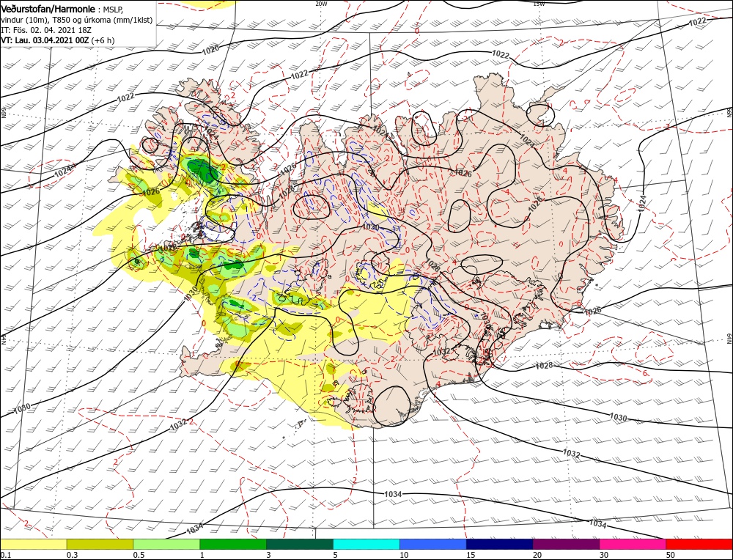Choose the navy 15–20 legend swatch
The width and height of the screenshot is (733, 560).
[500, 544]
